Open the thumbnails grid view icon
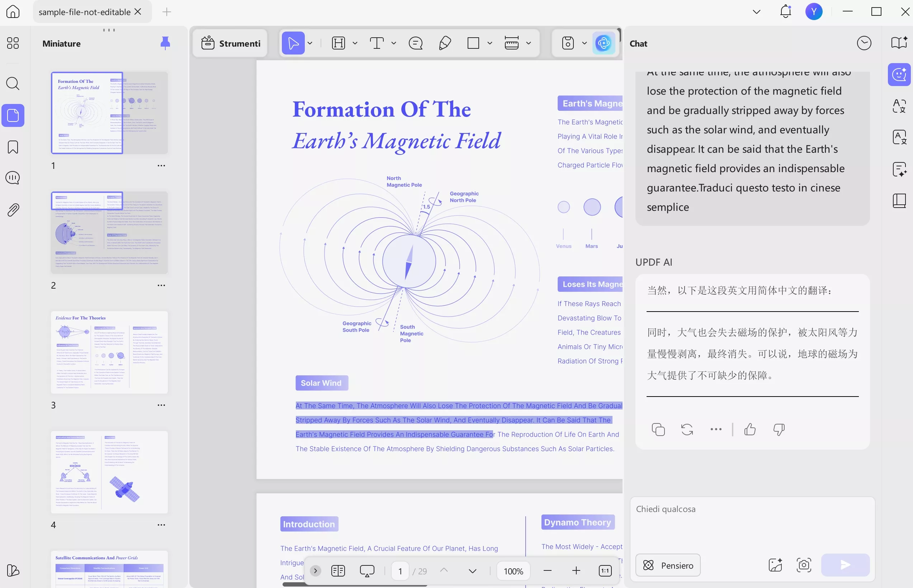This screenshot has width=913, height=588. (x=13, y=43)
